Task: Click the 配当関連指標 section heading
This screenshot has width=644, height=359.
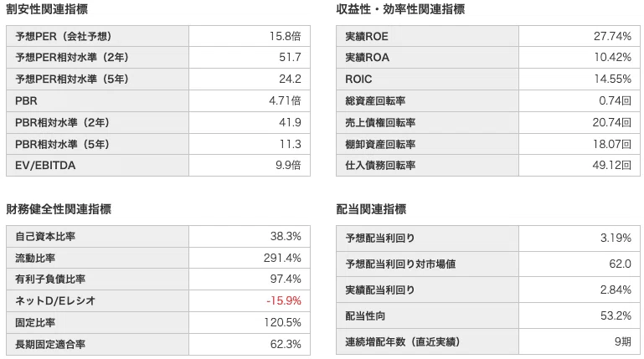Action: click(371, 209)
